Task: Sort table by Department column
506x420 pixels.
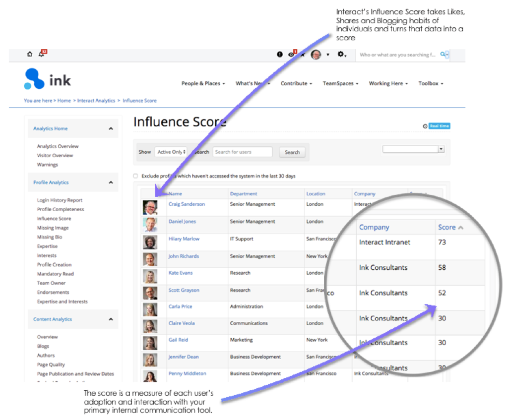Action: (244, 194)
